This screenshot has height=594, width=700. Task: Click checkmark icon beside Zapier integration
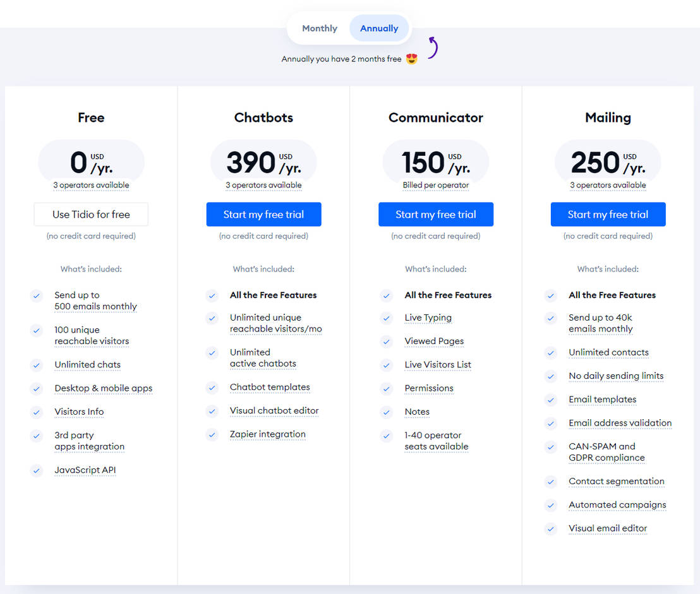tap(212, 434)
